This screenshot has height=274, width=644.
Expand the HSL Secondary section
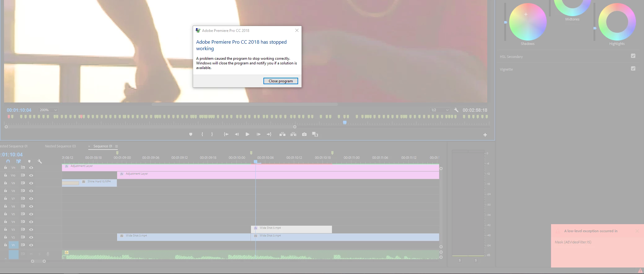[511, 57]
